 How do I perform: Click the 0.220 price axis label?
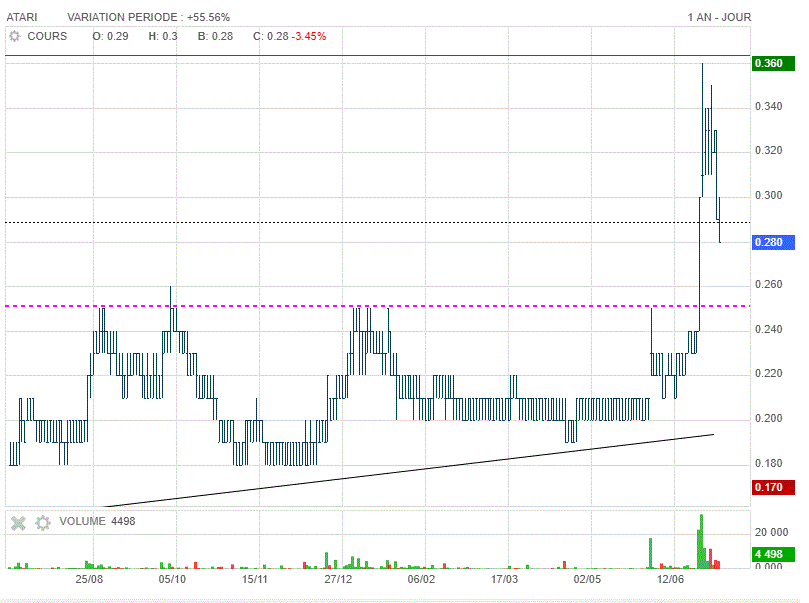768,373
